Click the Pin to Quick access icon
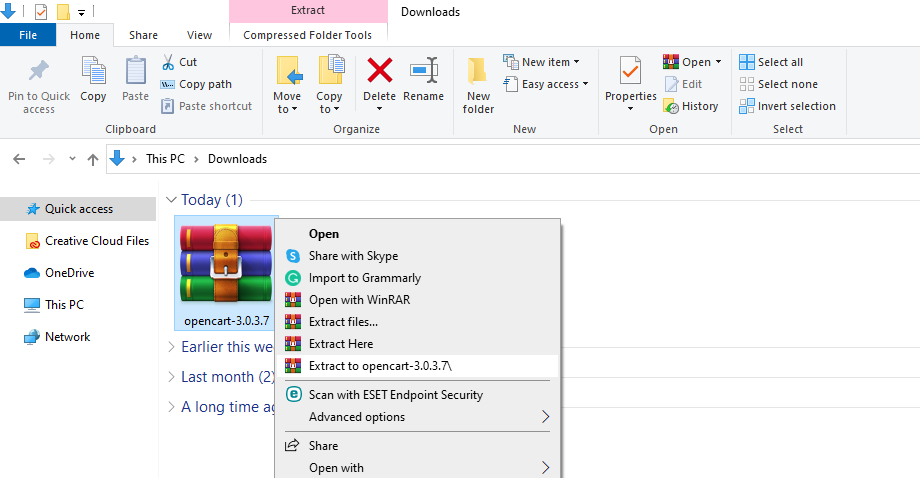The image size is (920, 478). coord(39,71)
